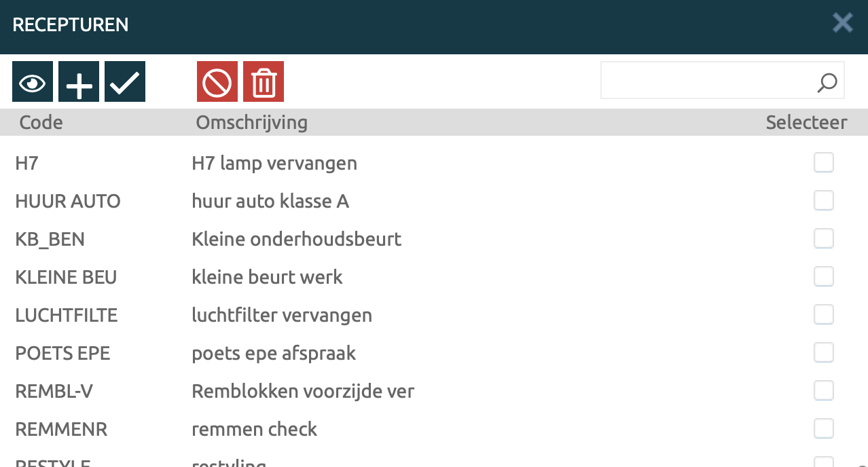Tick the checkbox for H7 lamp vervangen
Screen dimensions: 868x467
coord(823,163)
